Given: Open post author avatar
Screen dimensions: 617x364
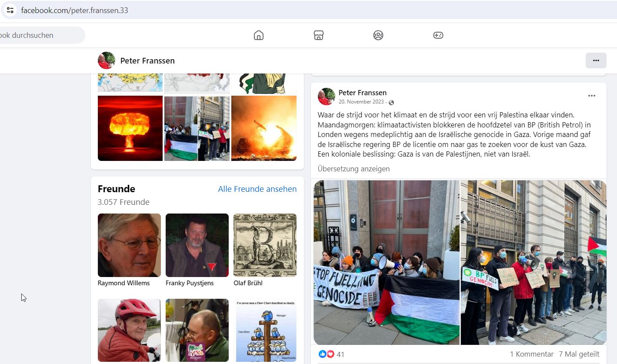Looking at the screenshot, I should 327,97.
